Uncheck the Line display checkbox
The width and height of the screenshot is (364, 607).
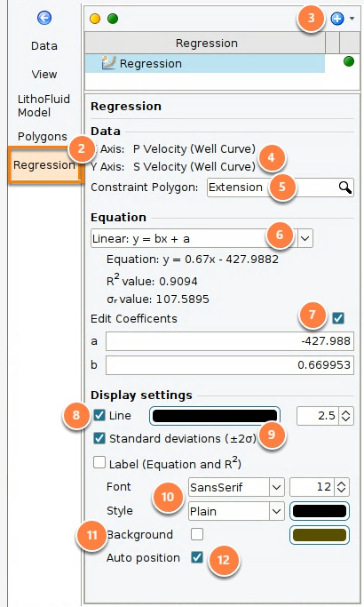pyautogui.click(x=99, y=415)
